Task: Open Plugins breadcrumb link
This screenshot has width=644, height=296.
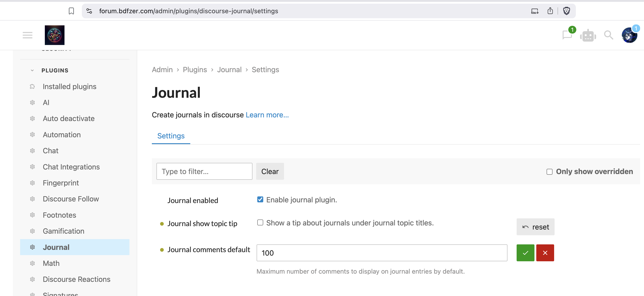Action: pos(195,70)
